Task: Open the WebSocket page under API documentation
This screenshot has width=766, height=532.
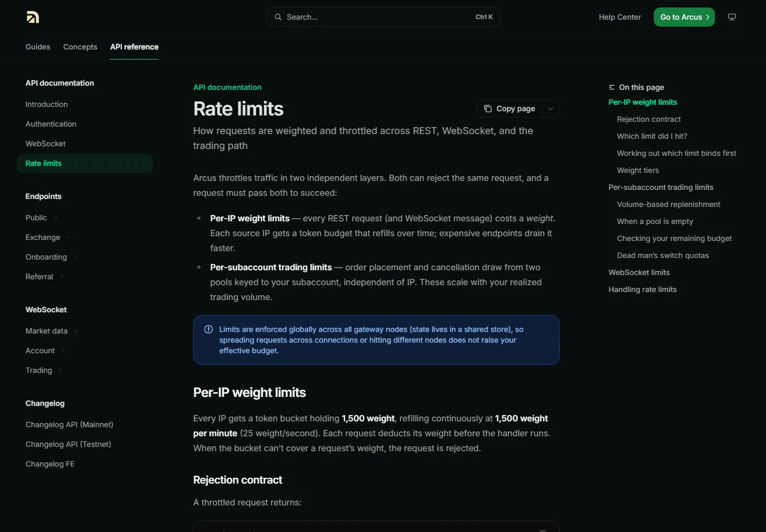Action: pos(46,144)
